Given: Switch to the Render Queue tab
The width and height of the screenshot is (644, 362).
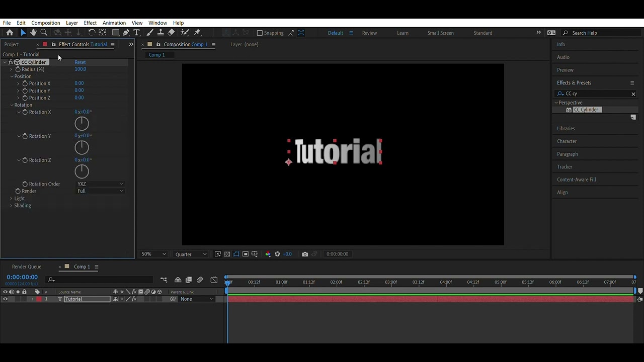Looking at the screenshot, I should tap(27, 266).
